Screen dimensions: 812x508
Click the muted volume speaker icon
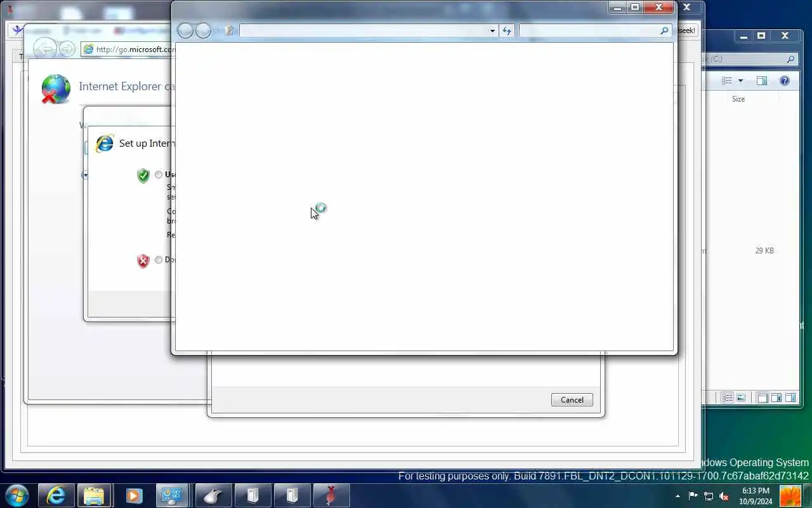coord(723,496)
